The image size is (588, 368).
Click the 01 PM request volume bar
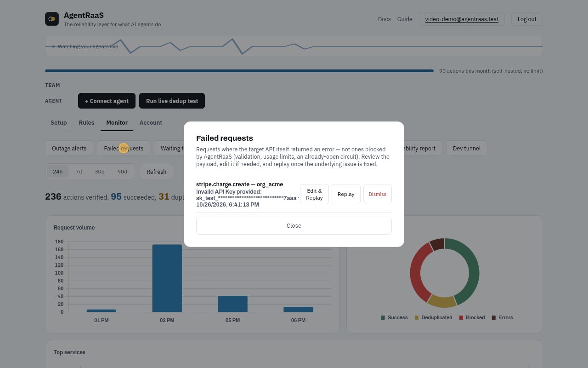point(102,310)
